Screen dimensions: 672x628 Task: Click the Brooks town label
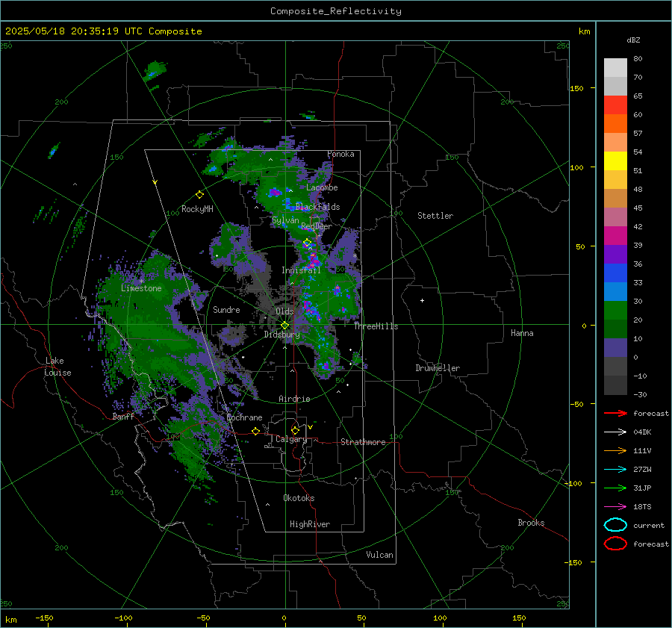point(531,523)
